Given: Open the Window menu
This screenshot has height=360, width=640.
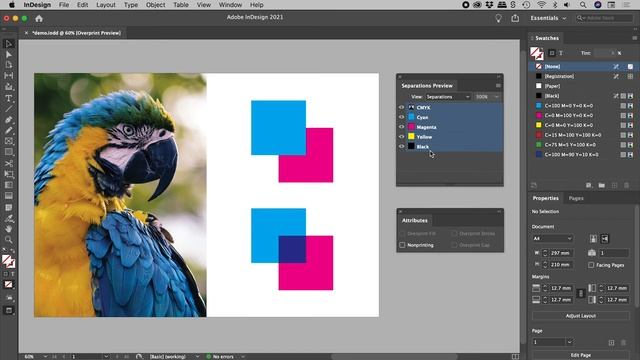Looking at the screenshot, I should 230,5.
